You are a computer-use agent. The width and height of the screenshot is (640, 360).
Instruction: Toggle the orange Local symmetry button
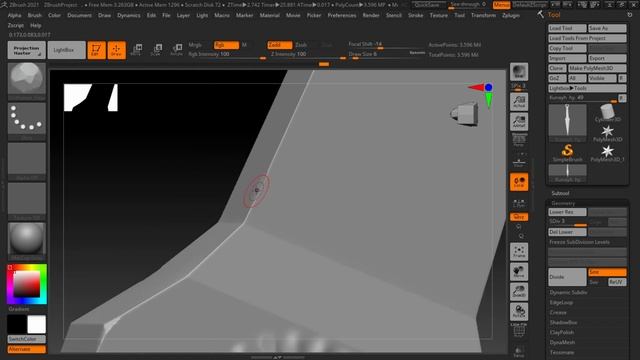(x=519, y=182)
